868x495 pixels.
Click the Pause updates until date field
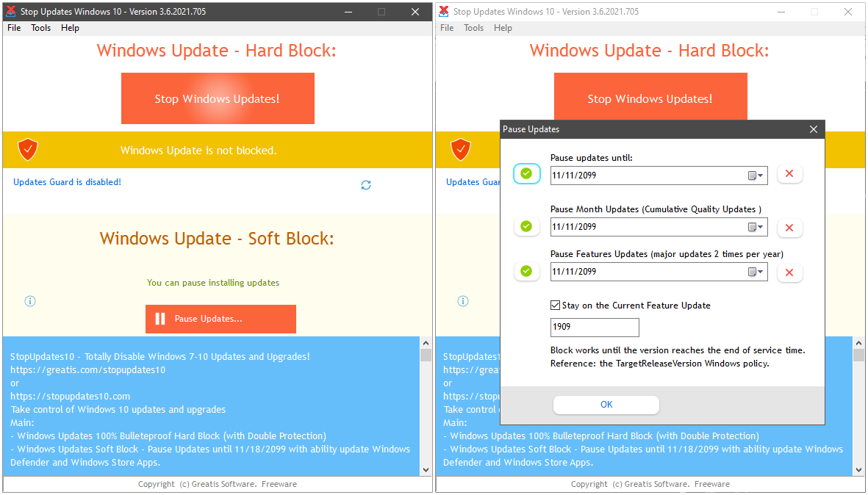pos(659,176)
